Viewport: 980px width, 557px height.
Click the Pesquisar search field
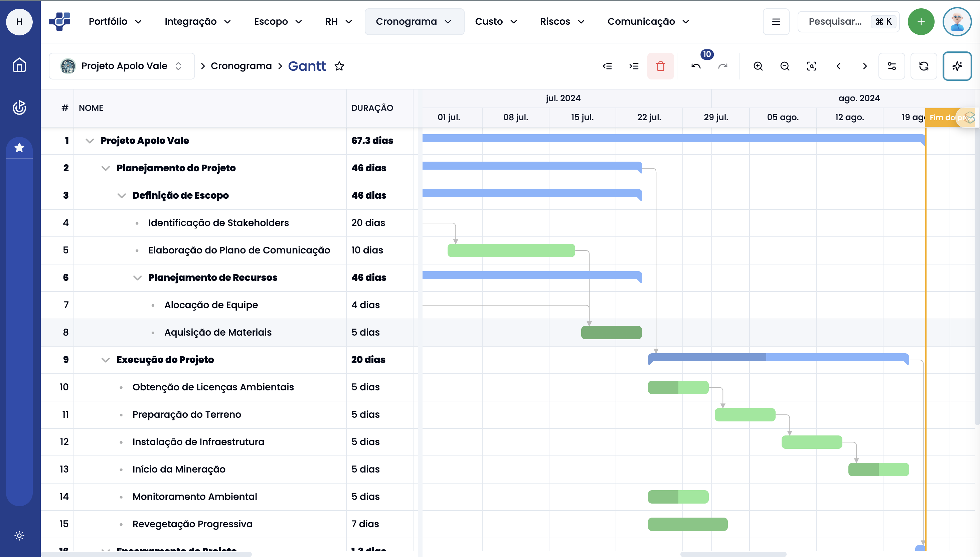click(849, 22)
